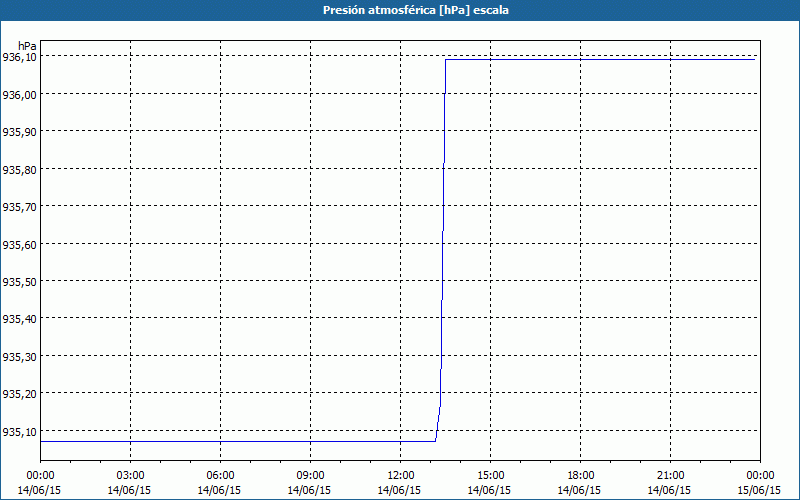Click the hPa unit label above the axis

click(x=27, y=45)
